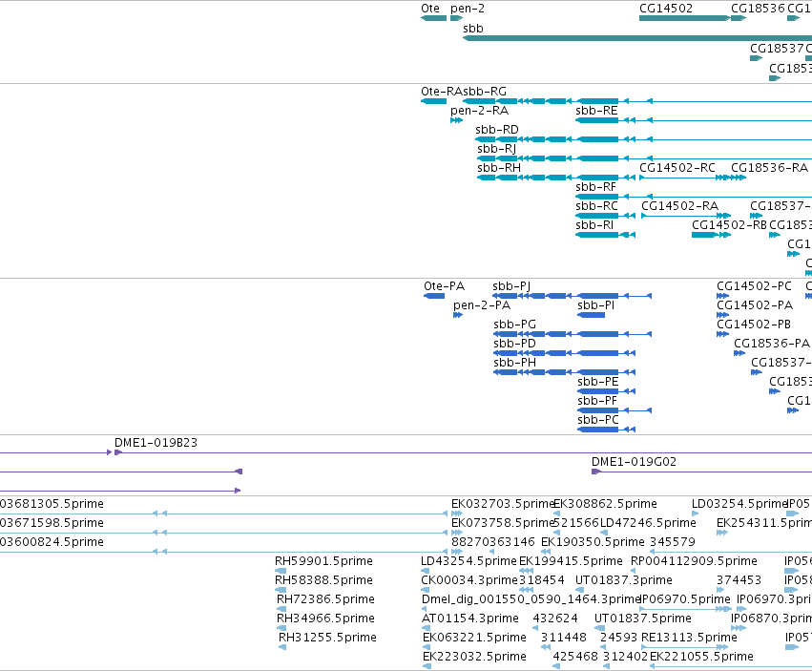Click the sbb-RF transcript label
This screenshot has width=812, height=671.
[596, 186]
